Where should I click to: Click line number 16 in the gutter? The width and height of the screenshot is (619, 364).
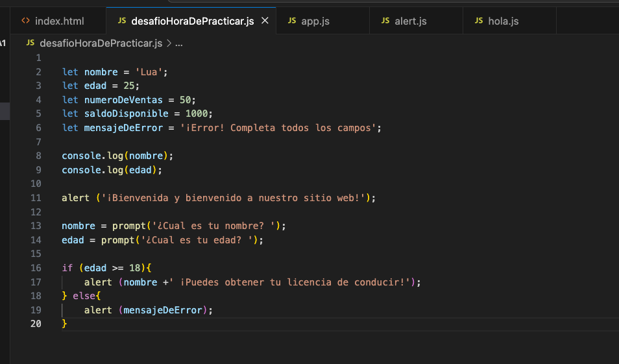(x=36, y=268)
